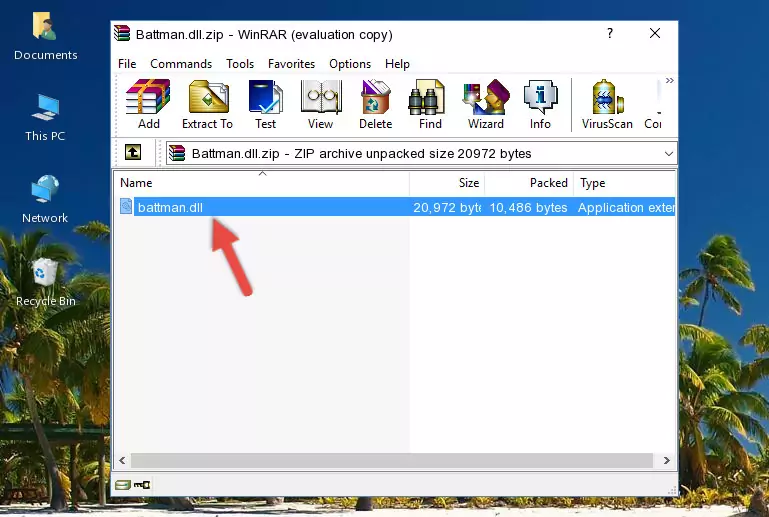
Task: Click the Extract To toolbar icon
Action: point(207,104)
